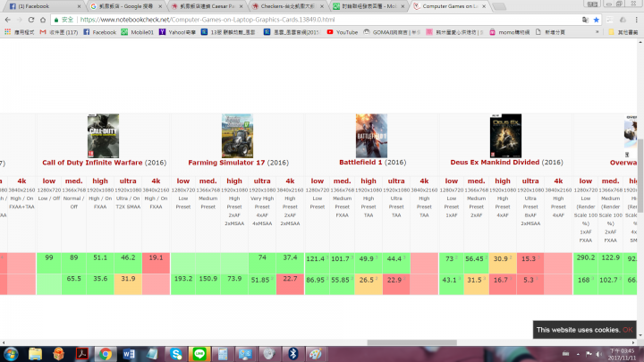The width and height of the screenshot is (644, 362).
Task: Select the 19.1 fps red cell
Action: (156, 263)
